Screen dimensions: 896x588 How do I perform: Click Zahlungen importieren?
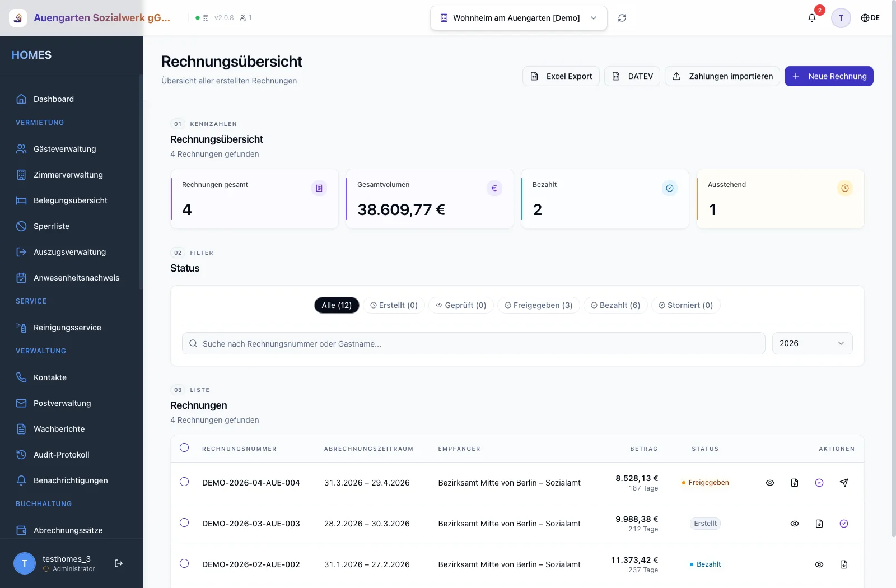point(722,76)
